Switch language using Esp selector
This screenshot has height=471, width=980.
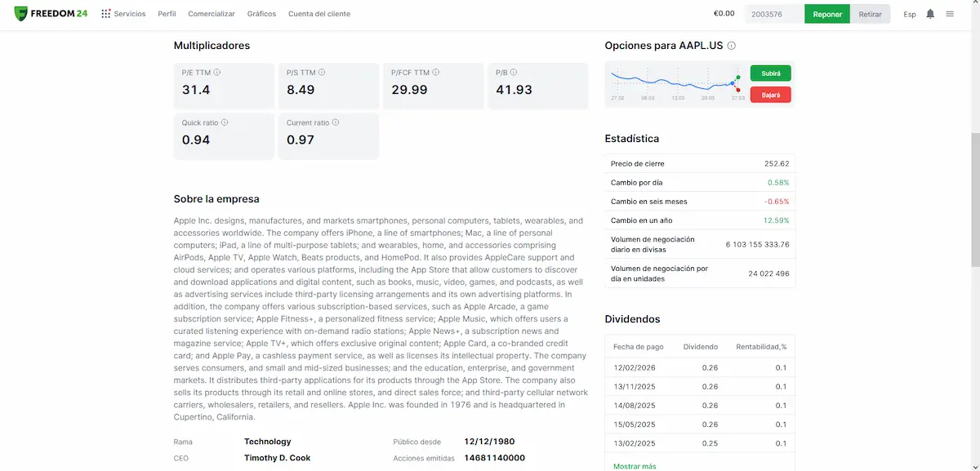pyautogui.click(x=910, y=14)
